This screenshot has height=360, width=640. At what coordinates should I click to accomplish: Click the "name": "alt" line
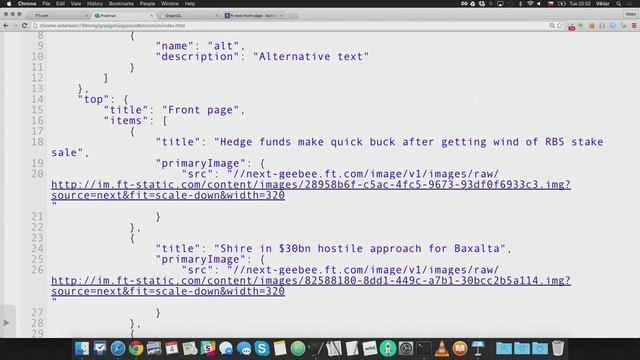point(200,46)
